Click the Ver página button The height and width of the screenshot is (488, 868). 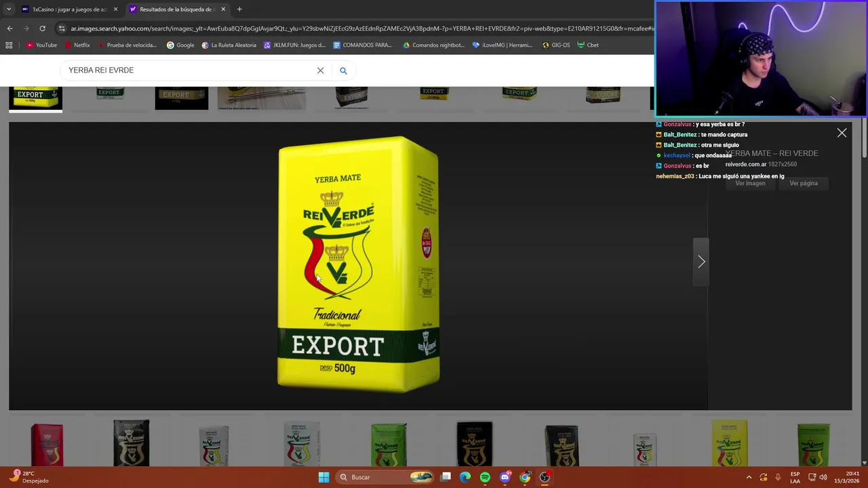pos(804,183)
